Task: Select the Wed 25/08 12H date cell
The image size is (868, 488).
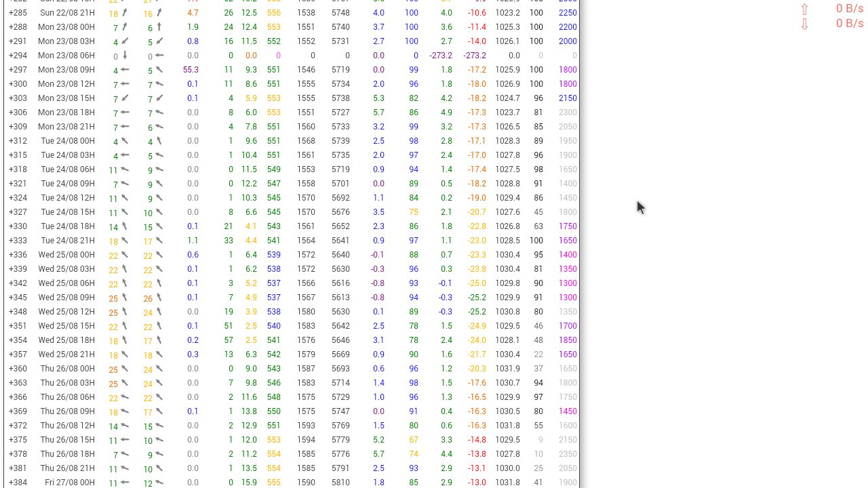Action: (x=66, y=312)
